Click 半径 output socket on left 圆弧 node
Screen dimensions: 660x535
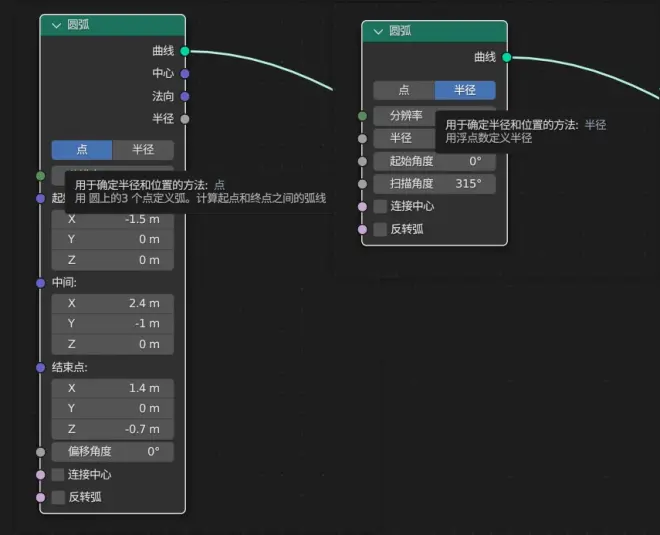click(185, 119)
